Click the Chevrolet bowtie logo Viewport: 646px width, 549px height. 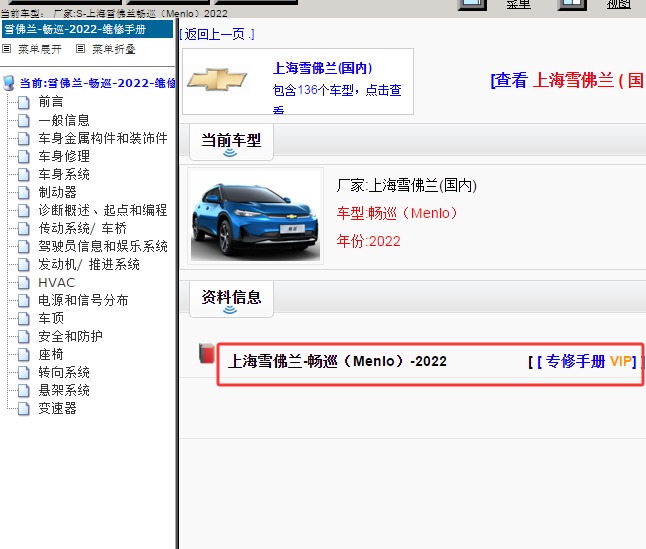[x=217, y=79]
